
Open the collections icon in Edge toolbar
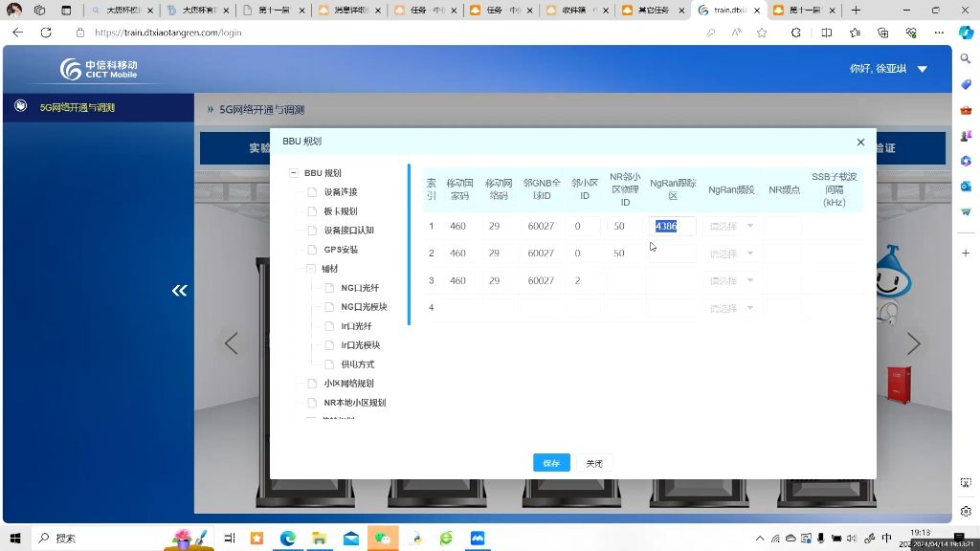point(882,33)
